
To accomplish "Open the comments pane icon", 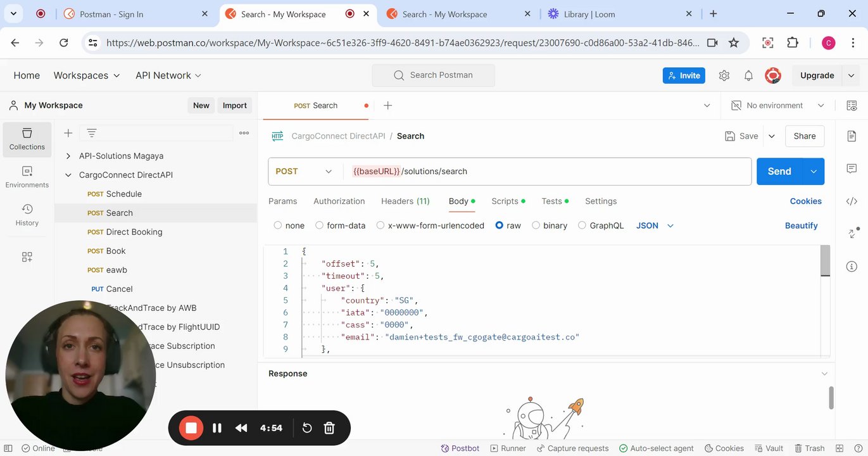I will coord(852,168).
